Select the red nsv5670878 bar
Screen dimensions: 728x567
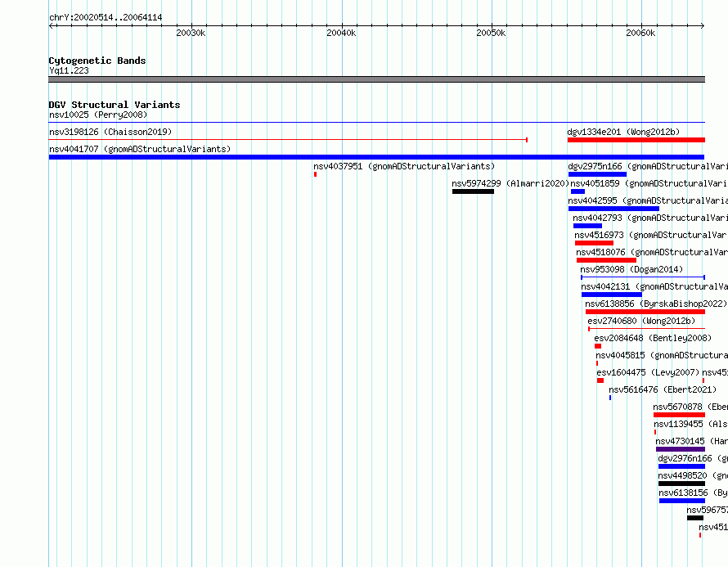pos(679,415)
